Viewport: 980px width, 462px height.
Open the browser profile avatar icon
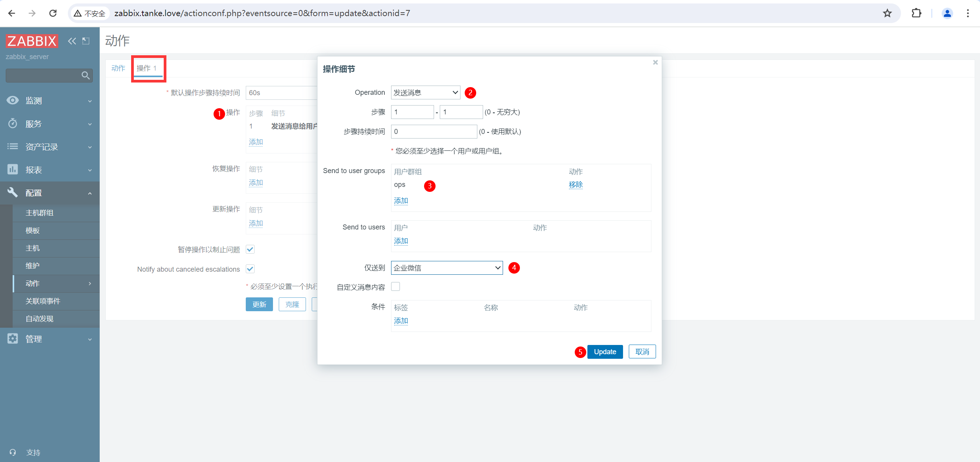(x=947, y=13)
